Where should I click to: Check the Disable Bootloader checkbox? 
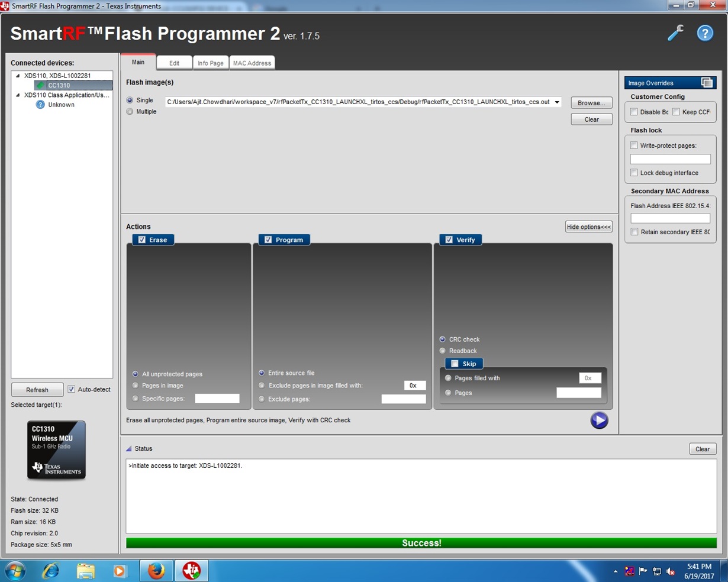634,112
